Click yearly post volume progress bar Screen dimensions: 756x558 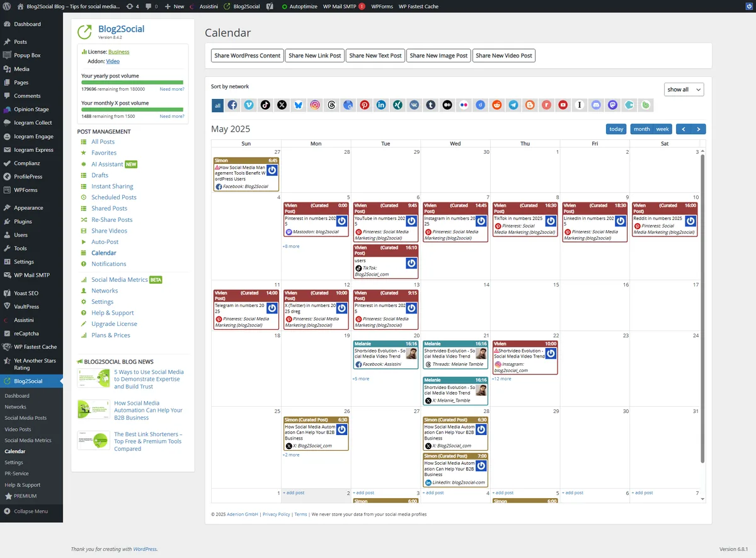[x=132, y=82]
